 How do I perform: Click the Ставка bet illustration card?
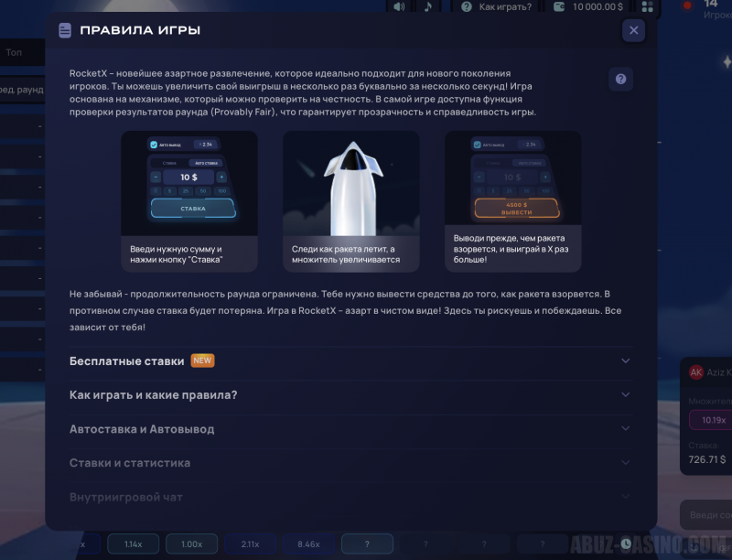(189, 200)
